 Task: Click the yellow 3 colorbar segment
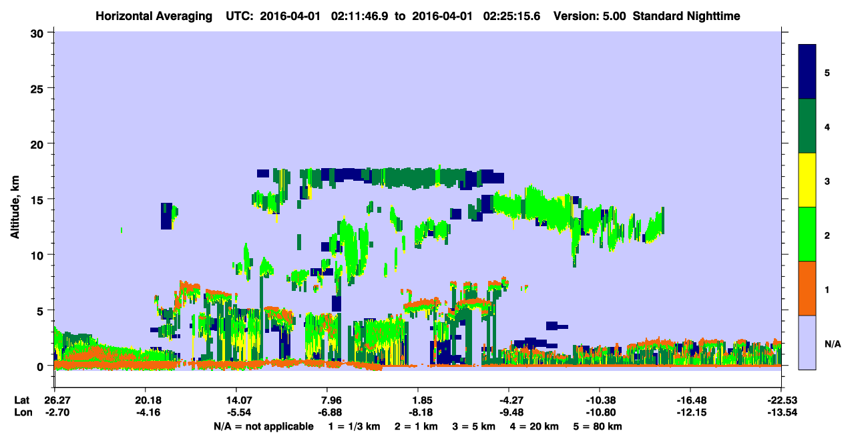tap(807, 180)
